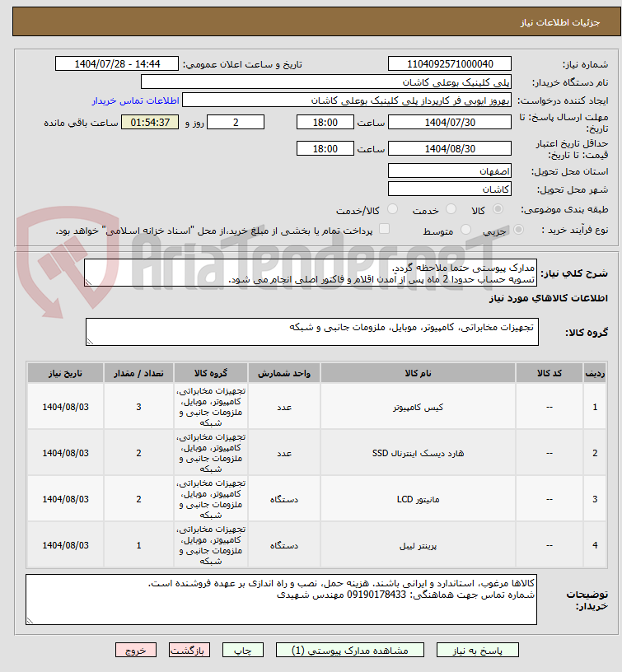Click the price validity date 1404/08/30 field
622x672 pixels.
(x=450, y=149)
